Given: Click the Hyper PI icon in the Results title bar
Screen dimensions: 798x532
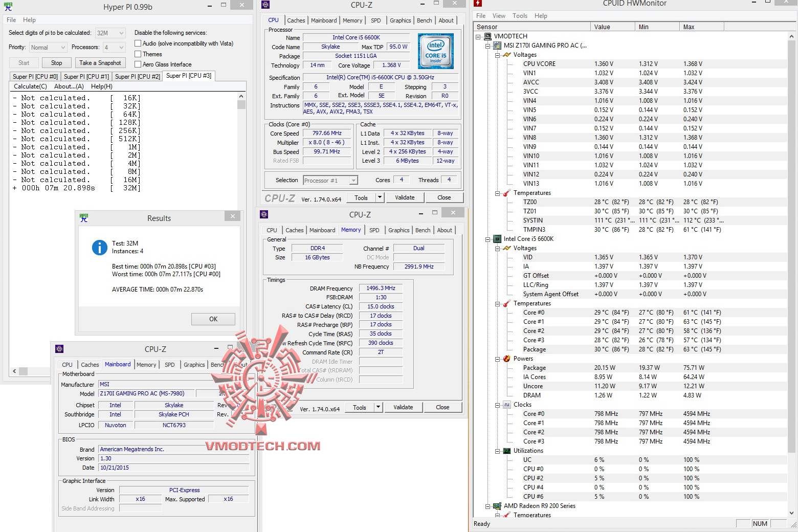Looking at the screenshot, I should pyautogui.click(x=84, y=218).
